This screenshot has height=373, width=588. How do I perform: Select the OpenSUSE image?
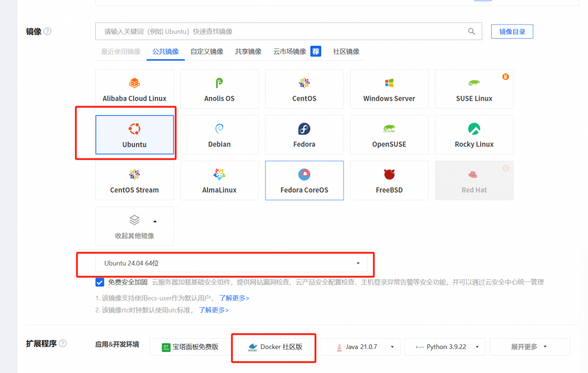(389, 135)
